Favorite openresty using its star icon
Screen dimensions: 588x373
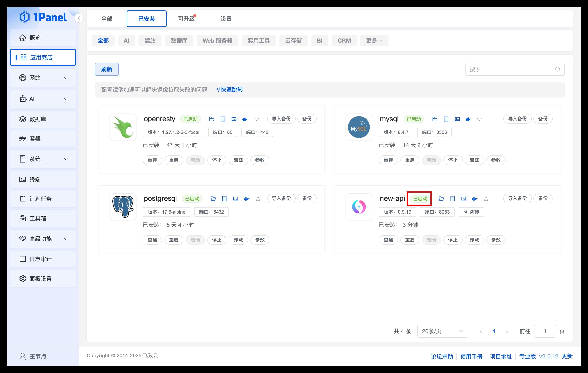pyautogui.click(x=256, y=119)
